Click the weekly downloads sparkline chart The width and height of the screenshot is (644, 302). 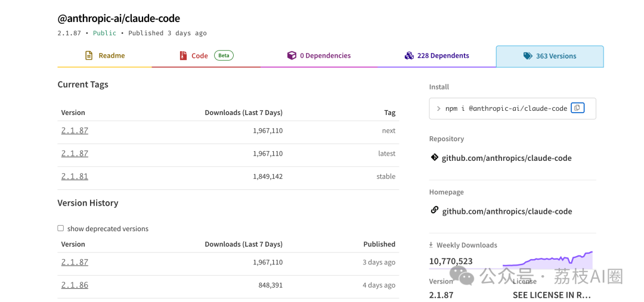click(x=547, y=260)
